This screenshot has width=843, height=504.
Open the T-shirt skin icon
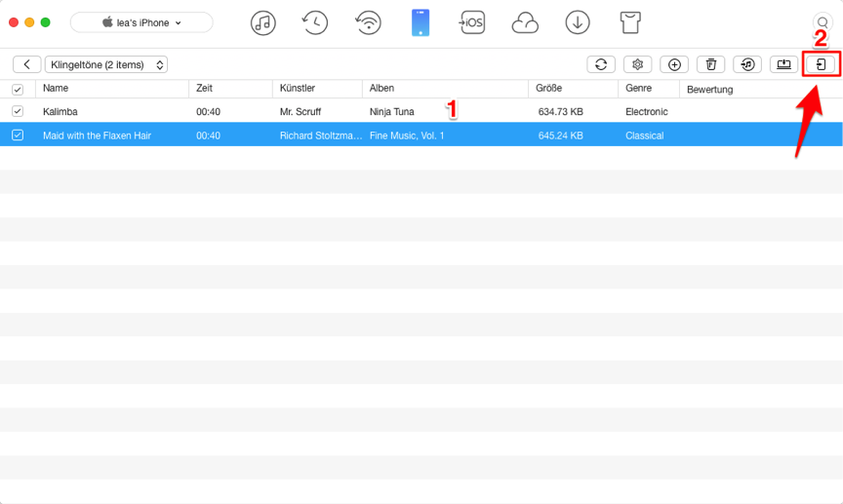[630, 23]
